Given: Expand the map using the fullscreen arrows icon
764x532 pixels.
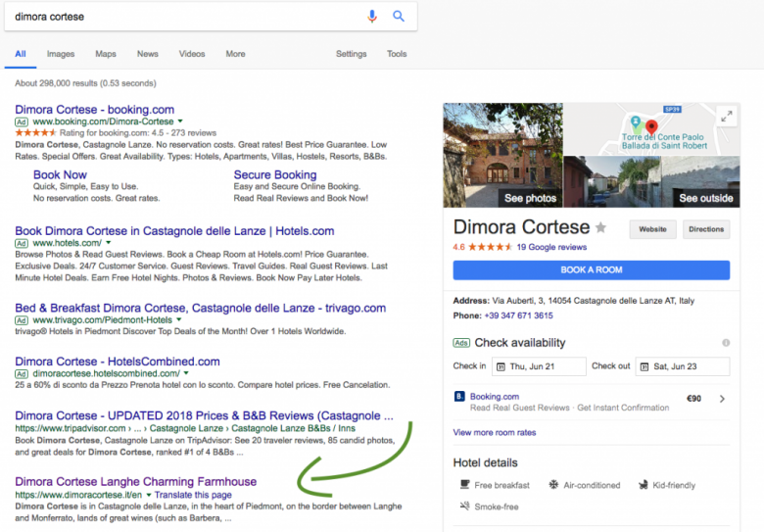Looking at the screenshot, I should tap(727, 117).
